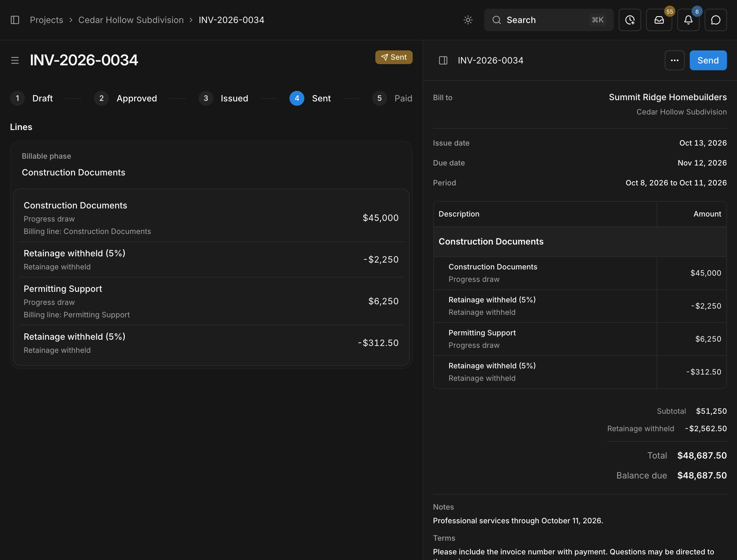This screenshot has height=560, width=737.
Task: Click Professional services notes text
Action: click(518, 521)
